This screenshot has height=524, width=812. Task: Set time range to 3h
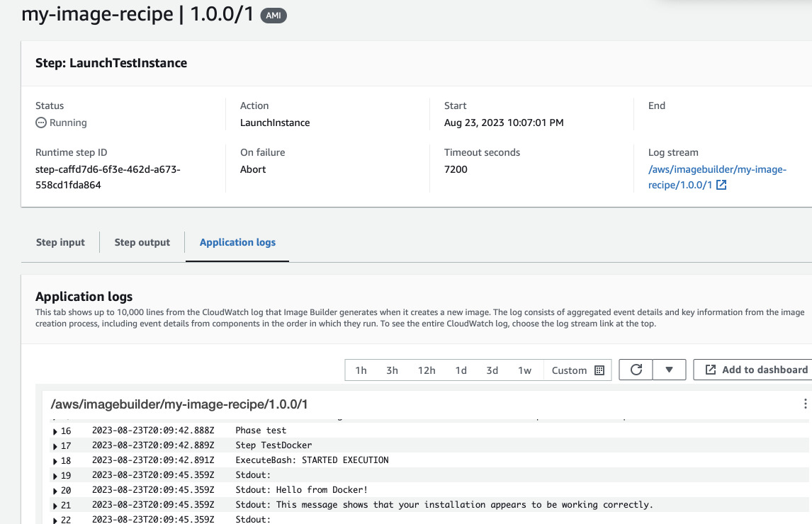coord(392,370)
